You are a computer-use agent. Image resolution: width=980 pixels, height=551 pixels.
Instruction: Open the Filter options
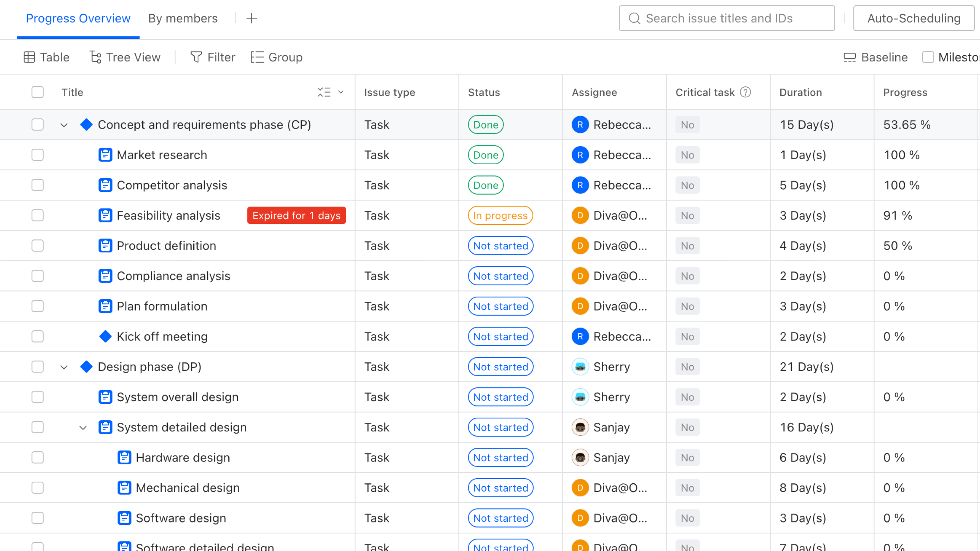[196, 57]
